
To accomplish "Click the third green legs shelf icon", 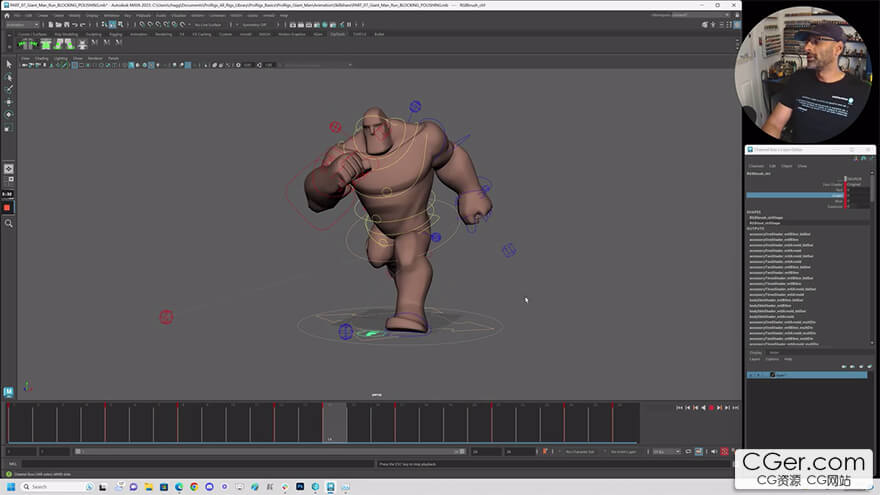I will [63, 44].
